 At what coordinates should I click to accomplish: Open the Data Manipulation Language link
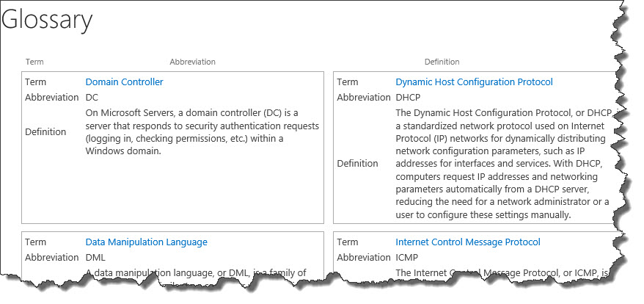tap(146, 242)
